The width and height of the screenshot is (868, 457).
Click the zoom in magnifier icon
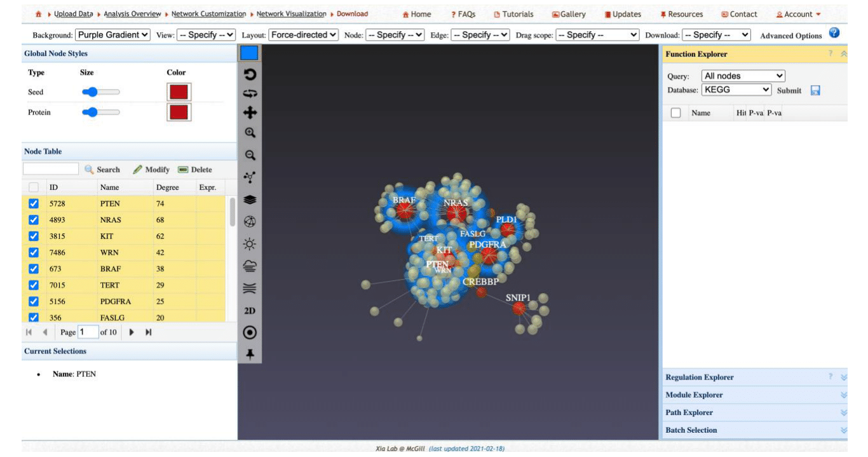(x=250, y=133)
